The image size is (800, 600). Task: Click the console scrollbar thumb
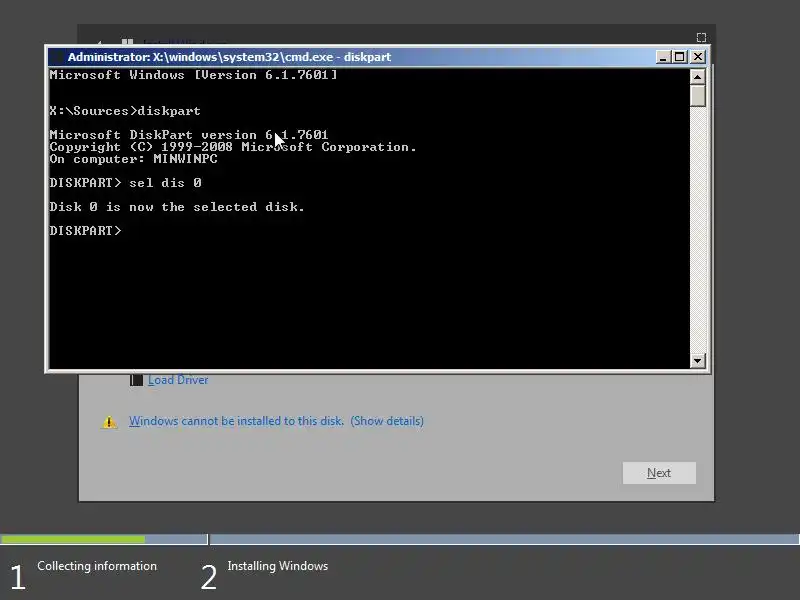click(x=697, y=95)
